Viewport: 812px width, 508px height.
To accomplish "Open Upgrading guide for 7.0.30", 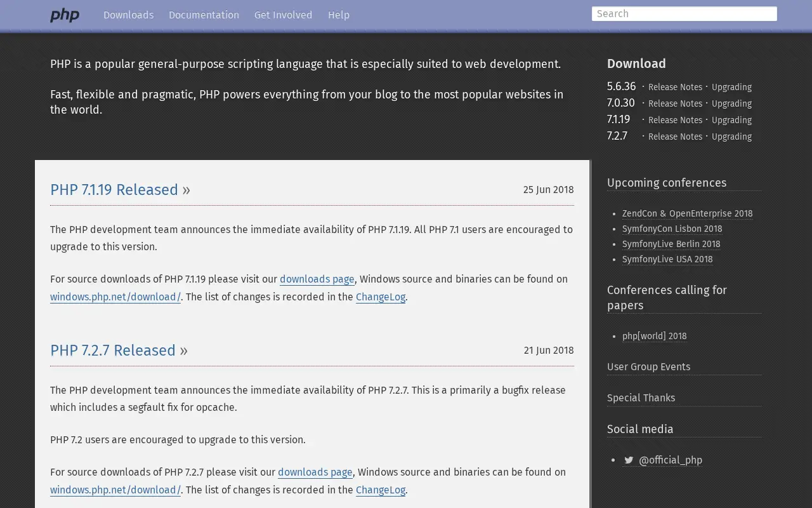I will [x=731, y=104].
